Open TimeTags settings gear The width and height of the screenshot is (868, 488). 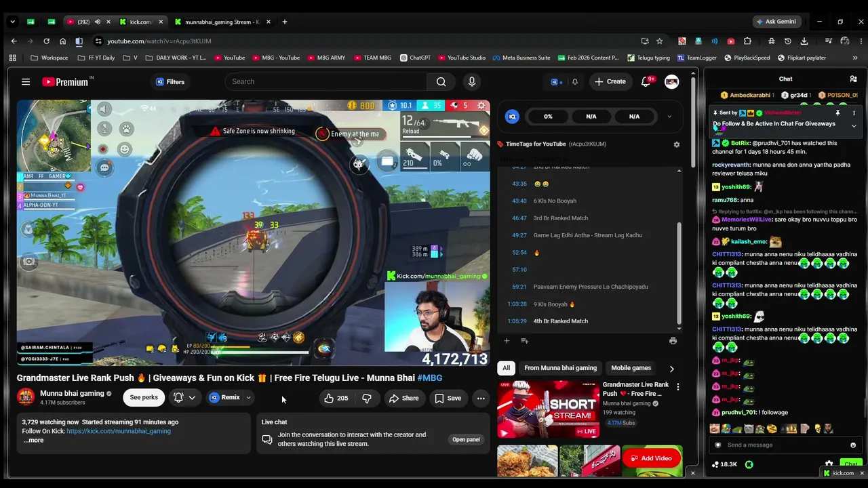click(x=676, y=144)
